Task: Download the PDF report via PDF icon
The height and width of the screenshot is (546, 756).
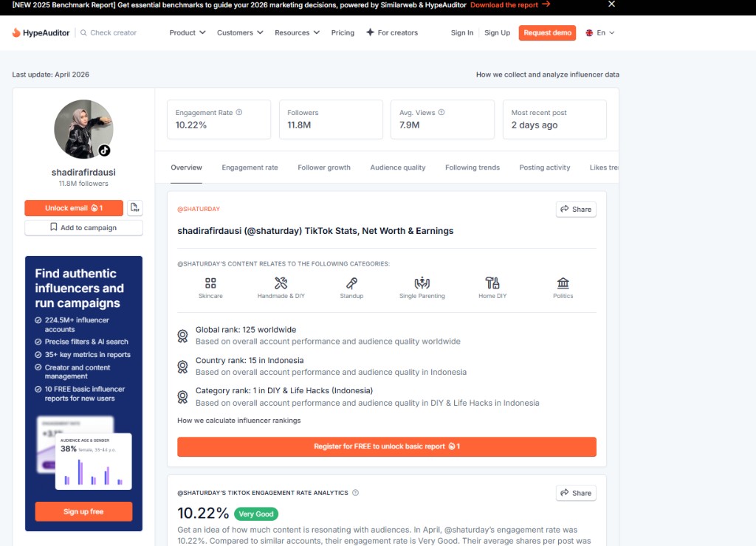Action: coord(135,208)
